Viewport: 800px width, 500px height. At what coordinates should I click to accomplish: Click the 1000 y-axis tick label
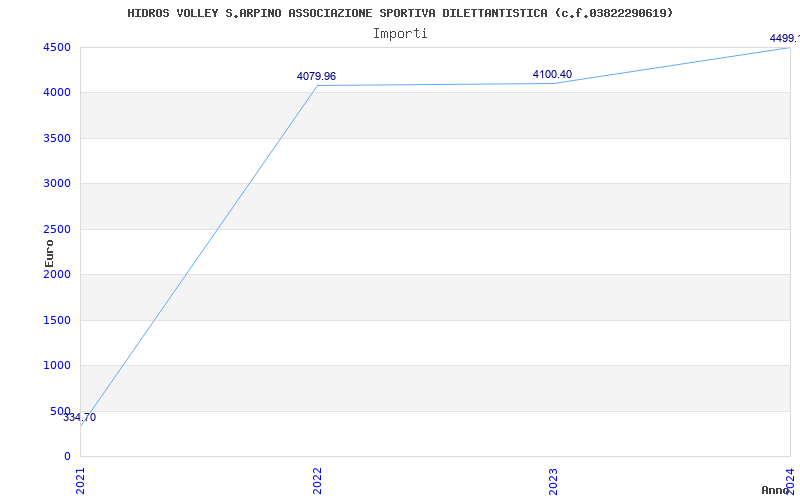click(57, 365)
